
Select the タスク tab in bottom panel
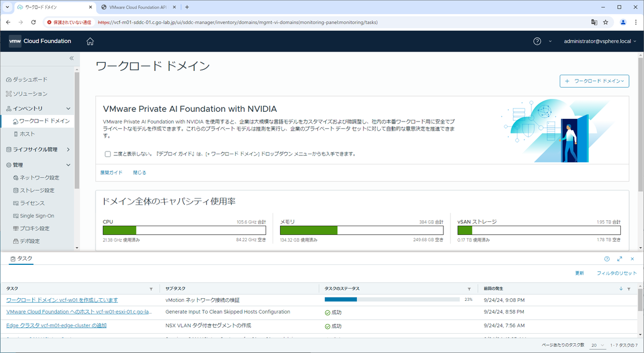coord(21,258)
